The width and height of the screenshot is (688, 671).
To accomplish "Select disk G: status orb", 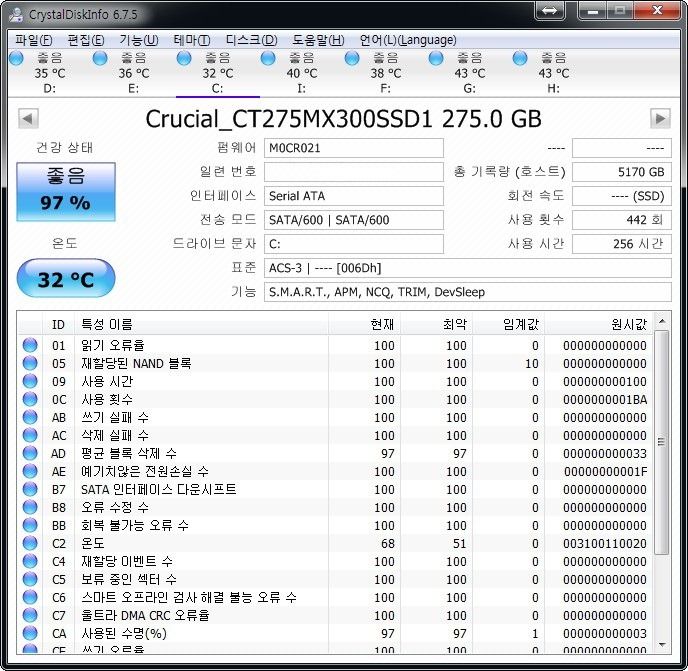I will [x=436, y=58].
